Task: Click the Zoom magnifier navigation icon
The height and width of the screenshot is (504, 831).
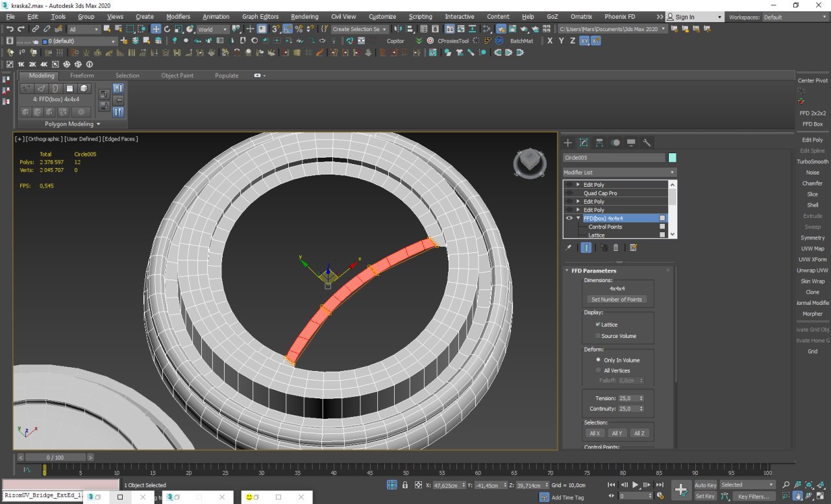Action: 786,485
